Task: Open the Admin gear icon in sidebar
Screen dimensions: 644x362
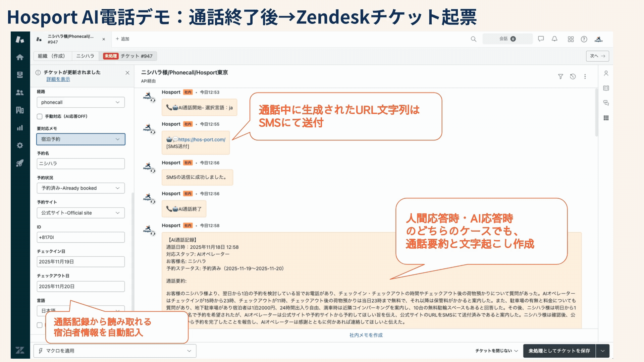Action: click(20, 145)
